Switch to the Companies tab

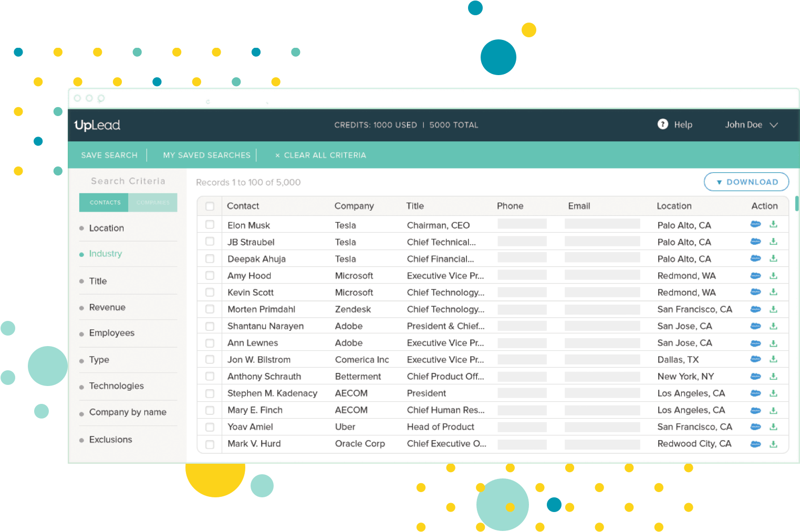pos(153,203)
